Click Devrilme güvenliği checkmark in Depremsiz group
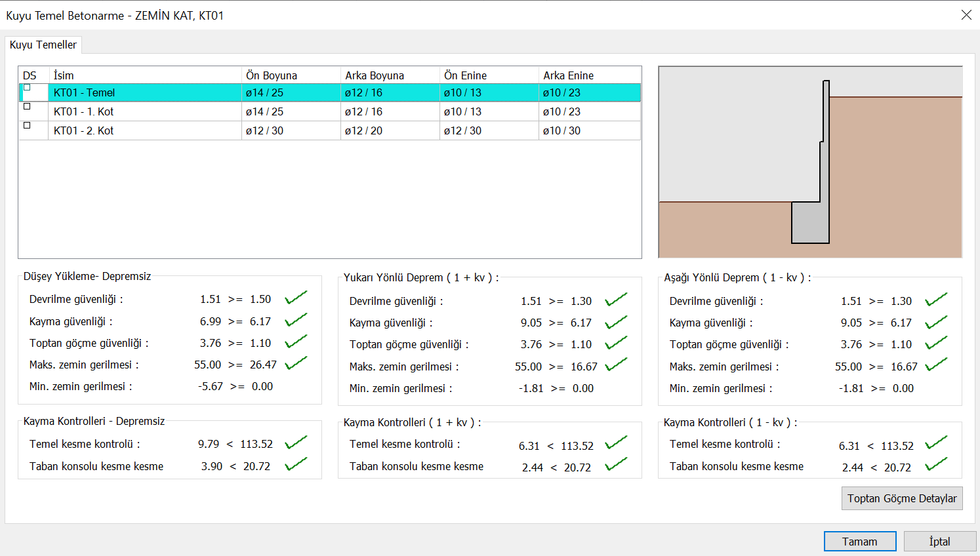Screen dimensions: 980x556 pos(296,298)
